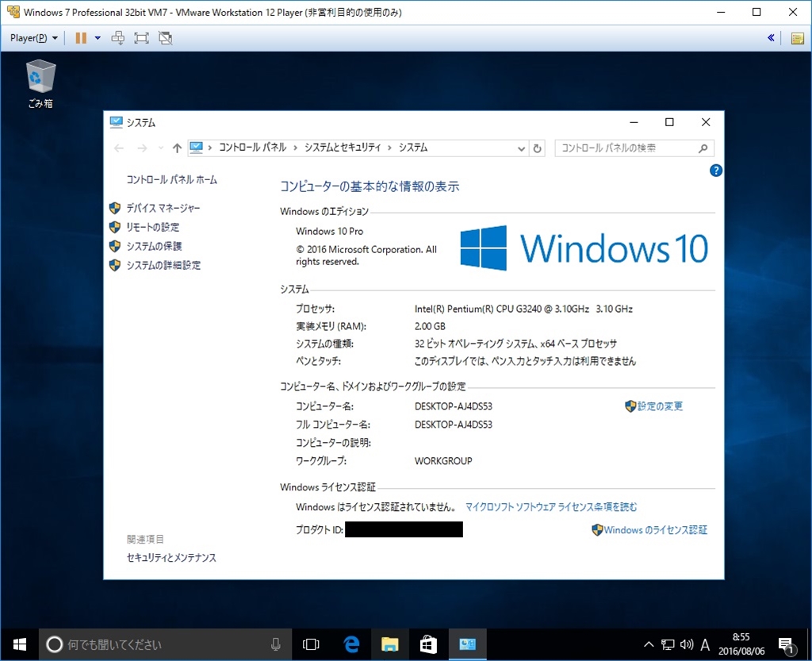Open システムの詳細設定 from the sidebar
Screen dimensions: 812x661
[x=163, y=265]
